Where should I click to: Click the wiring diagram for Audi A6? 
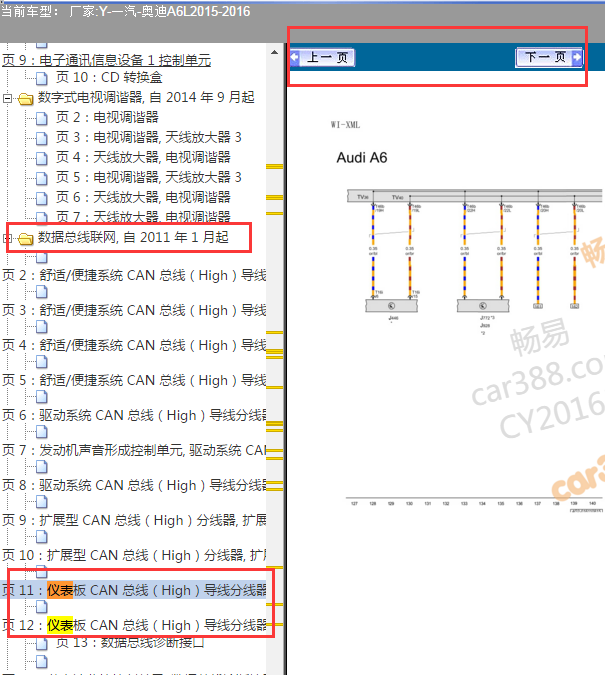click(x=475, y=350)
